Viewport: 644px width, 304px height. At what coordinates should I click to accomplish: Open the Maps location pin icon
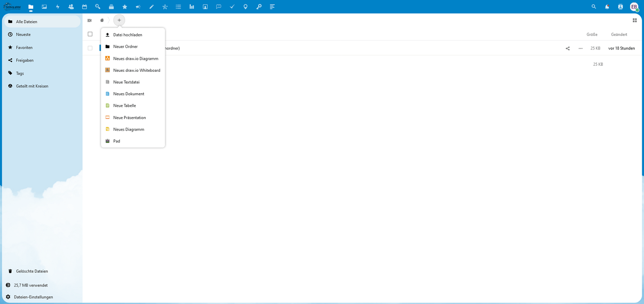245,7
